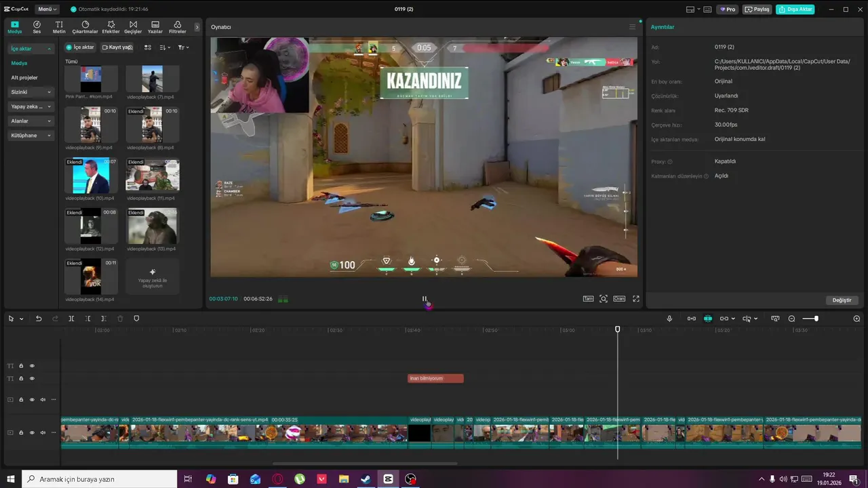The height and width of the screenshot is (488, 868).
Task: Show more tool tabs with arrow
Action: coord(197,27)
